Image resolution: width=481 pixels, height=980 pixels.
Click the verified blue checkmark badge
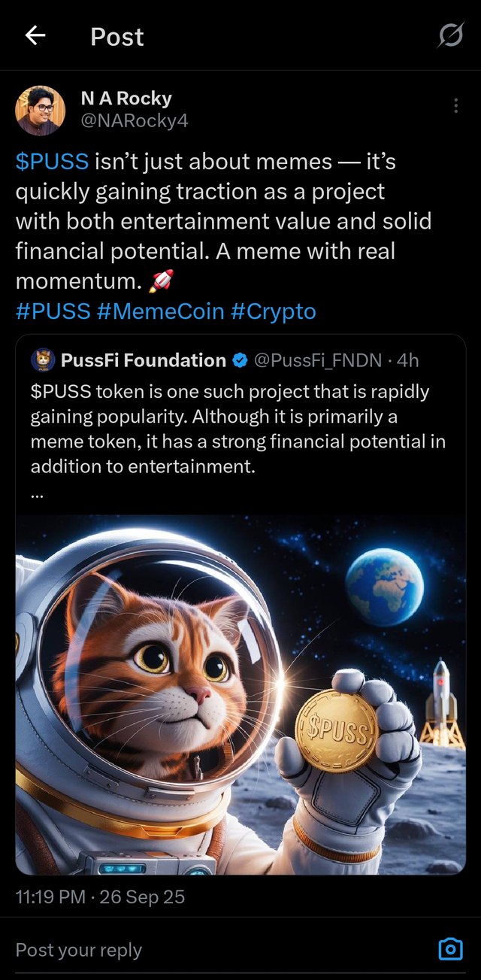tap(239, 360)
